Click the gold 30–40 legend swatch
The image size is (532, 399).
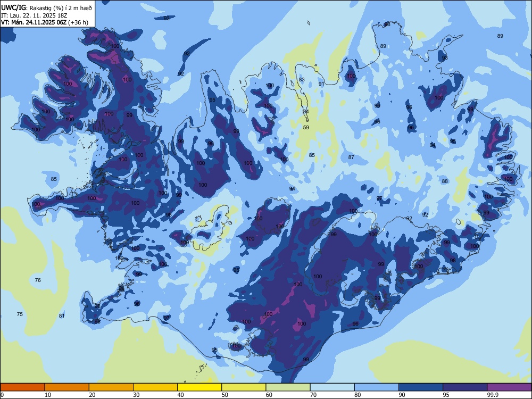click(x=155, y=387)
